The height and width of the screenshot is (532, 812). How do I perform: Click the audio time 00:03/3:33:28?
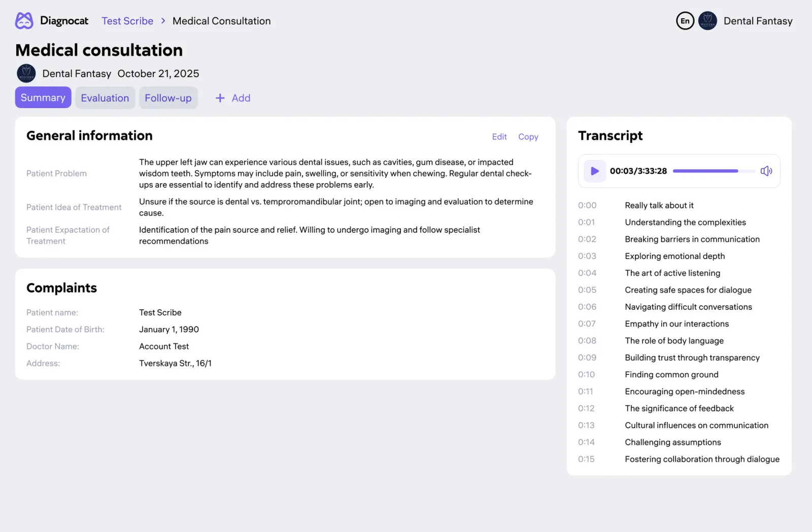tap(638, 171)
